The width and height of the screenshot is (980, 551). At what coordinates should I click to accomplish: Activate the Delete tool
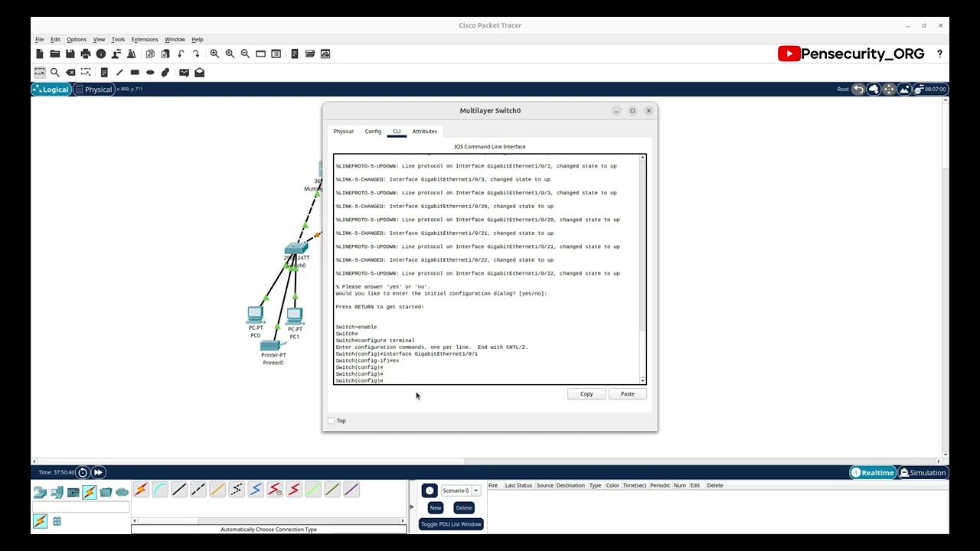[70, 72]
